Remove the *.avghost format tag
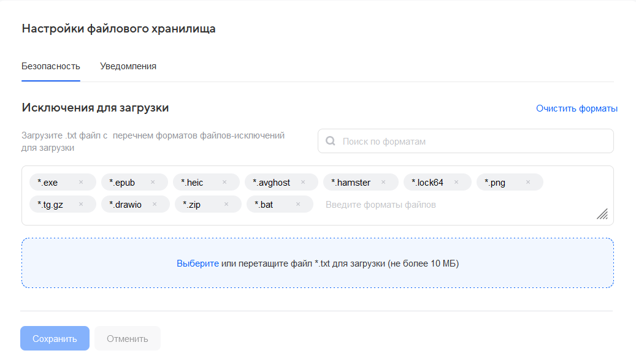This screenshot has width=636, height=364. [x=303, y=183]
